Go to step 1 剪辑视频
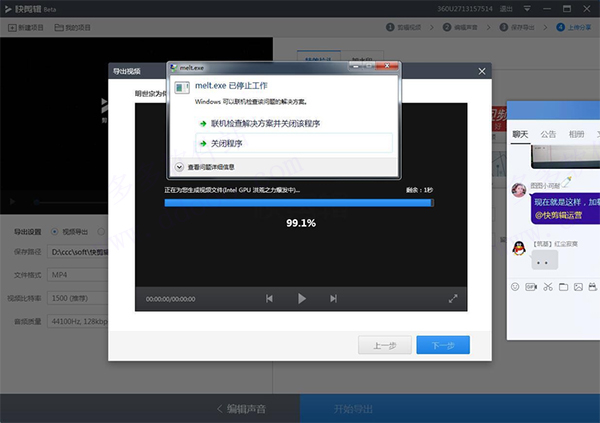 click(404, 27)
